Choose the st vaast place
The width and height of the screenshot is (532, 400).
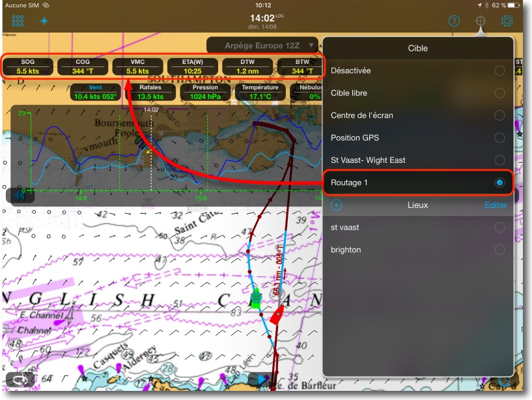pyautogui.click(x=417, y=227)
